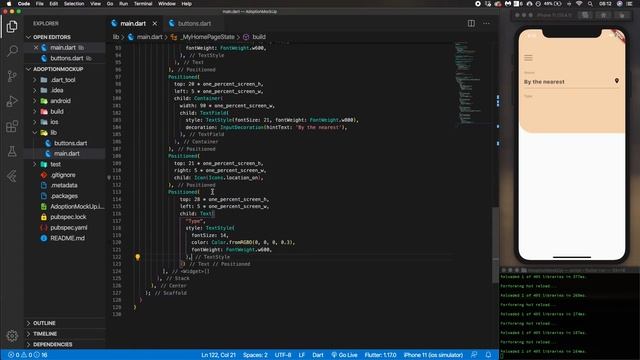Open the Selection menu
The height and width of the screenshot is (360, 640).
(x=74, y=4)
